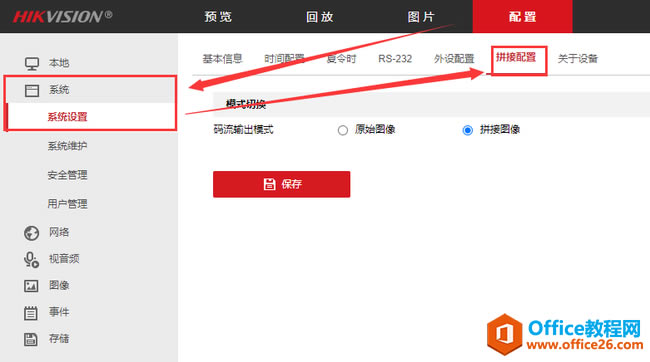
Task: Open the RS-232 sub-tab
Action: pos(395,58)
